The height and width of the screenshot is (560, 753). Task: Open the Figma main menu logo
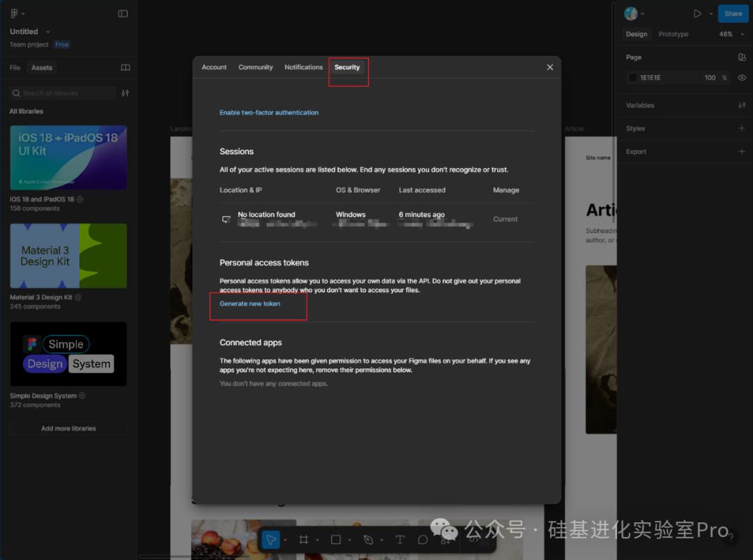point(15,13)
